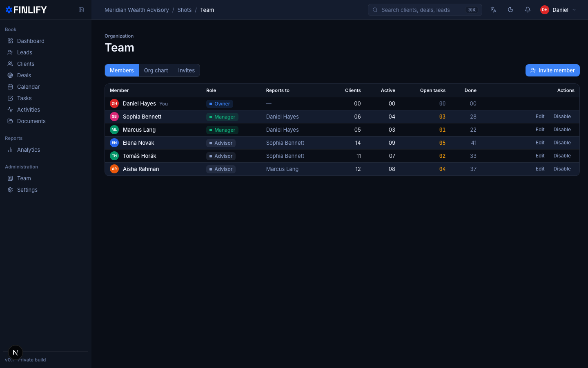
Task: Click into the search clients field
Action: point(425,10)
